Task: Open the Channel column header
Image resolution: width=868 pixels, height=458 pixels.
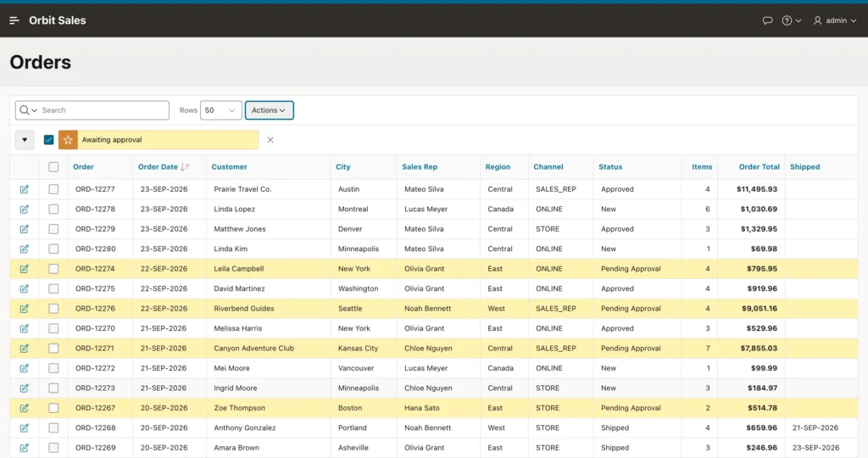Action: (x=548, y=167)
